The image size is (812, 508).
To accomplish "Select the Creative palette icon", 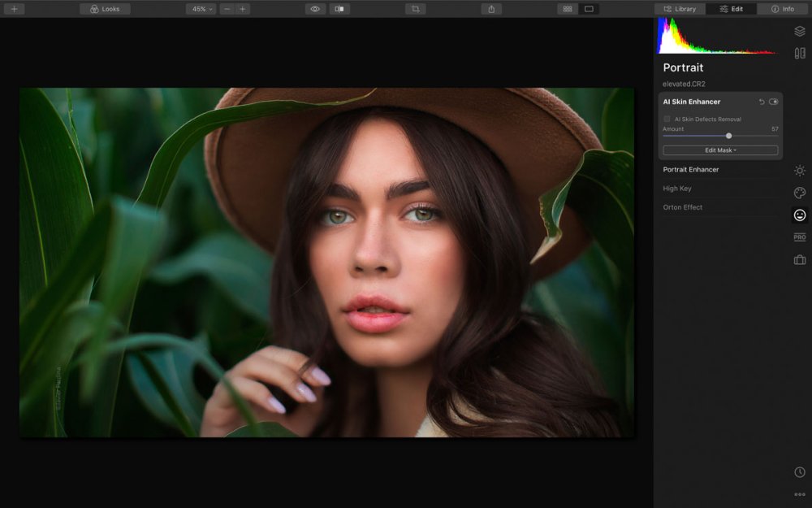I will pyautogui.click(x=800, y=193).
